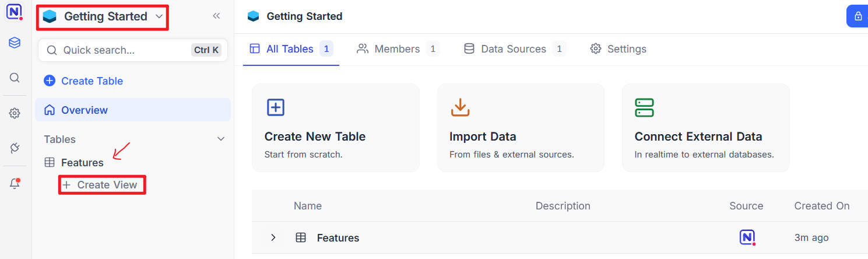Click the NocoDB logo icon

pos(14,12)
